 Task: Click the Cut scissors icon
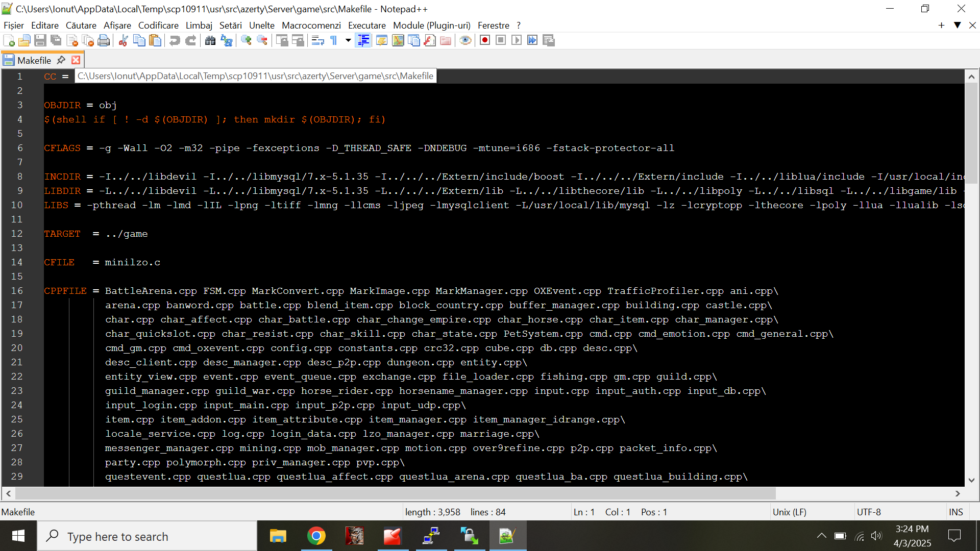[x=123, y=41]
